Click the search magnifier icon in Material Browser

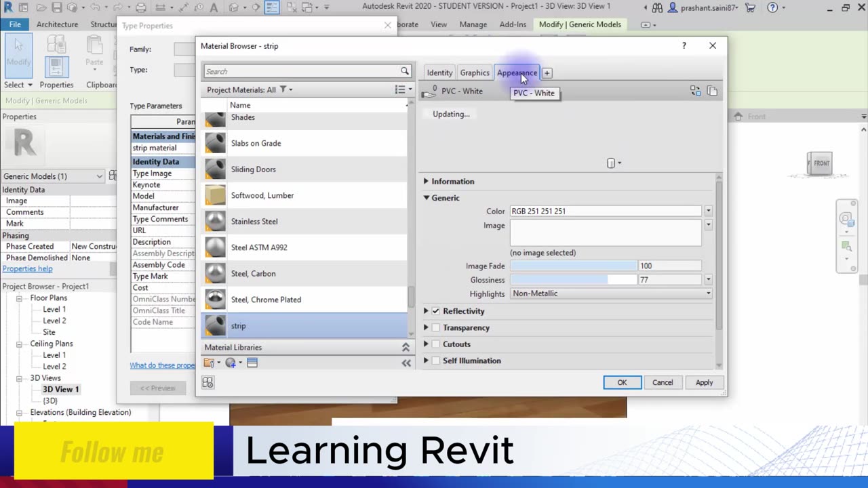coord(405,71)
